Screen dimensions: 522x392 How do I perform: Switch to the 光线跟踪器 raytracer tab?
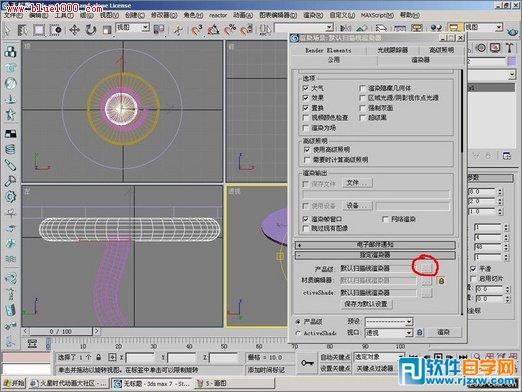(x=393, y=50)
